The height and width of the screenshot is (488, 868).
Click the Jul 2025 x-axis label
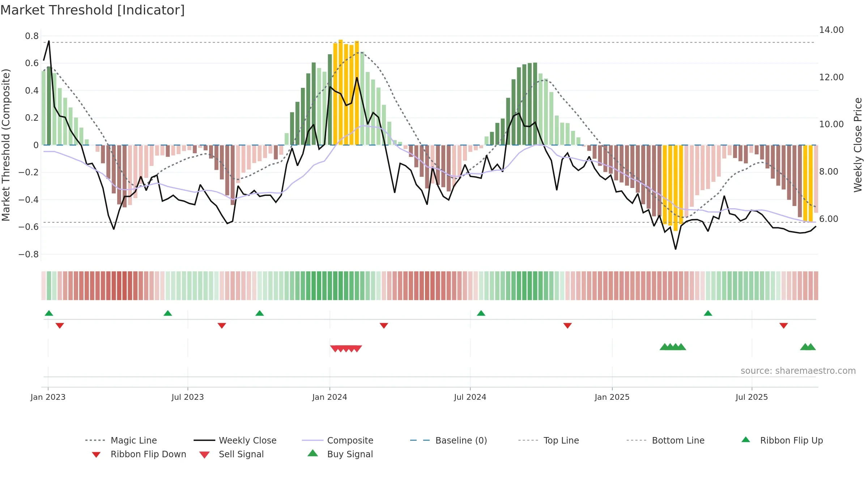(x=752, y=397)
